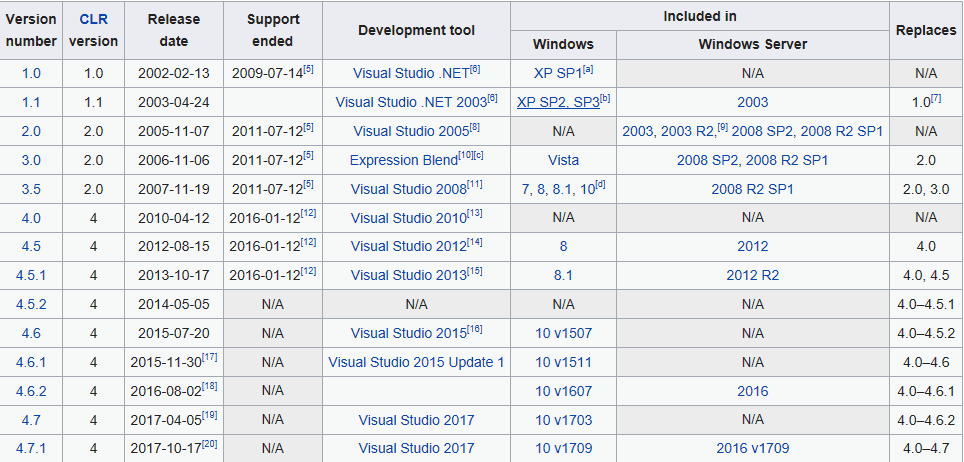Screen dimensions: 964x462
Task: Click reference [8] after Visual Studio 2005
Action: [474, 127]
